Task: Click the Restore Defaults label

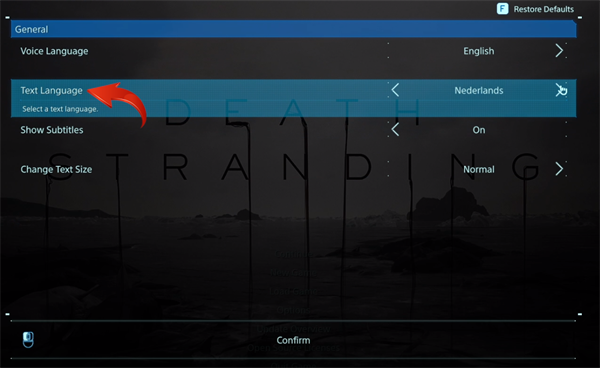Action: pyautogui.click(x=543, y=9)
